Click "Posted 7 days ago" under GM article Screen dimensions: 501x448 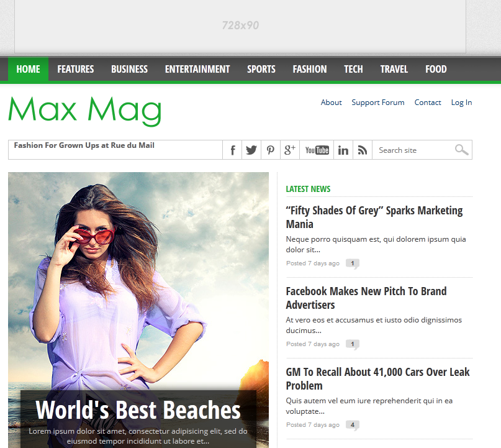(x=312, y=425)
